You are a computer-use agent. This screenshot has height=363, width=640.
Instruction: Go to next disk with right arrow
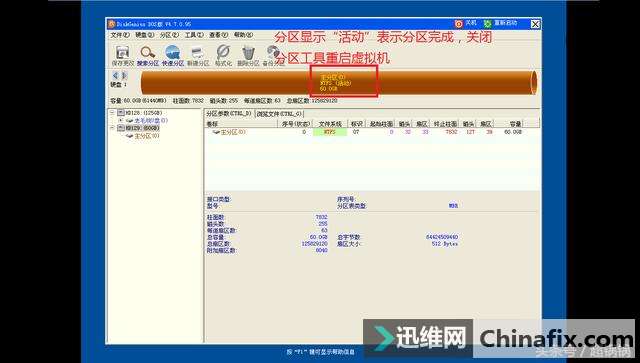(x=124, y=76)
